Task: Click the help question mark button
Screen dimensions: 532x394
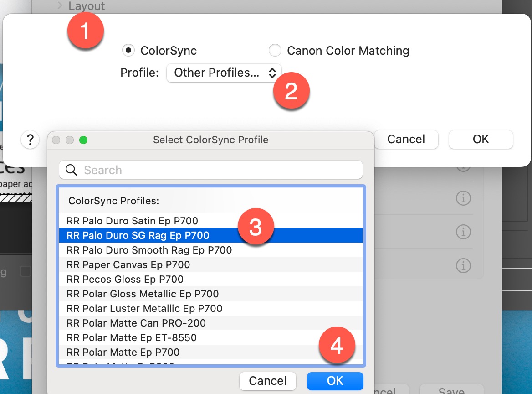Action: click(30, 139)
